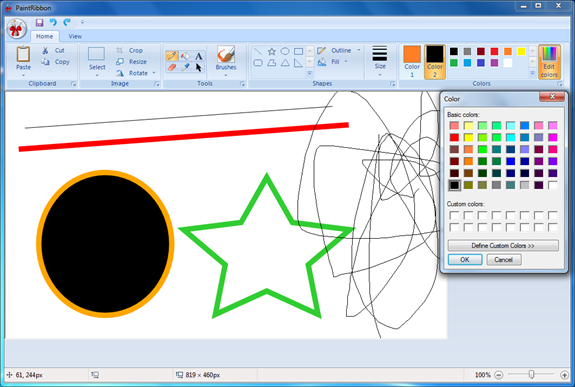Cancel the Color dialog

[x=503, y=260]
